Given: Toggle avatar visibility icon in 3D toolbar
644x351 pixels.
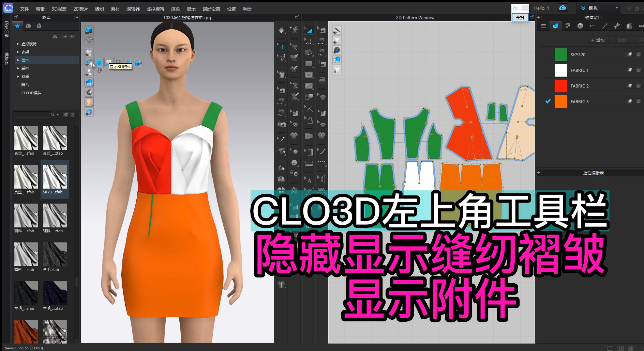Looking at the screenshot, I should click(x=89, y=73).
